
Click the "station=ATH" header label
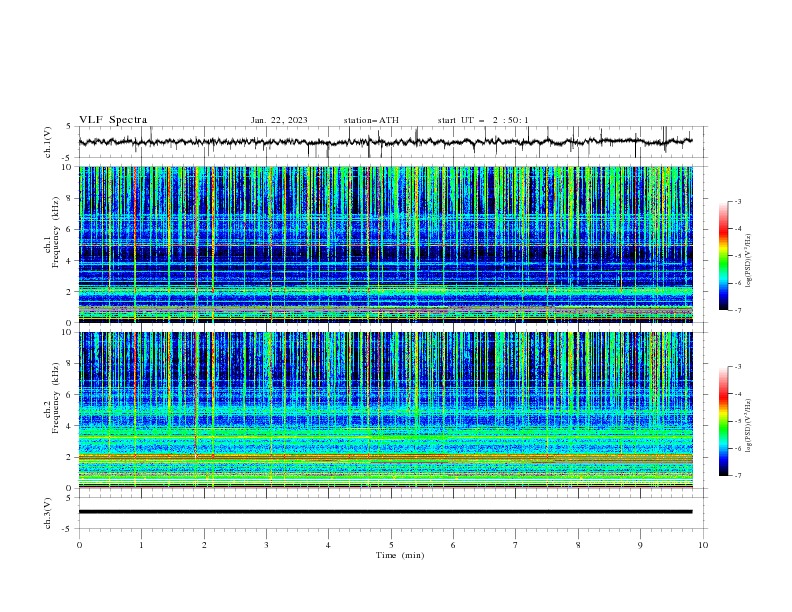371,120
